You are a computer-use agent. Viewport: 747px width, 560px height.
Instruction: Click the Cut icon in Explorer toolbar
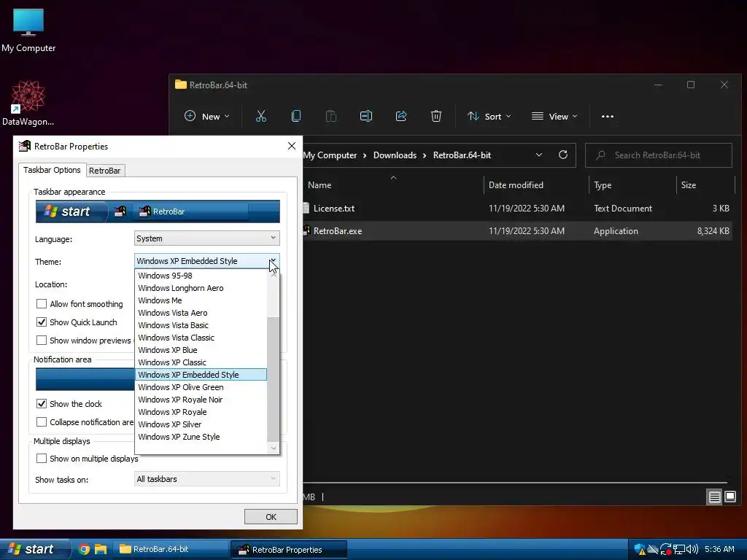coord(261,116)
